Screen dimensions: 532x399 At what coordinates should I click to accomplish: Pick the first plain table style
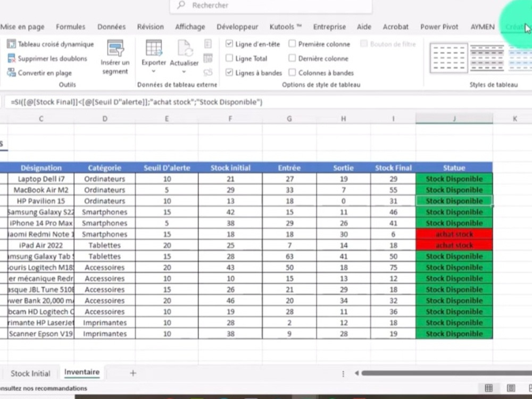click(448, 58)
